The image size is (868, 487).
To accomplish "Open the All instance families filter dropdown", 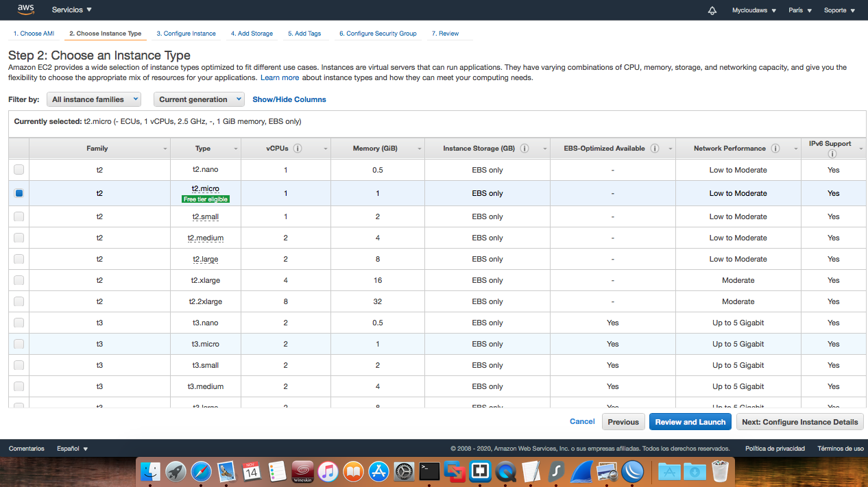I will (93, 99).
